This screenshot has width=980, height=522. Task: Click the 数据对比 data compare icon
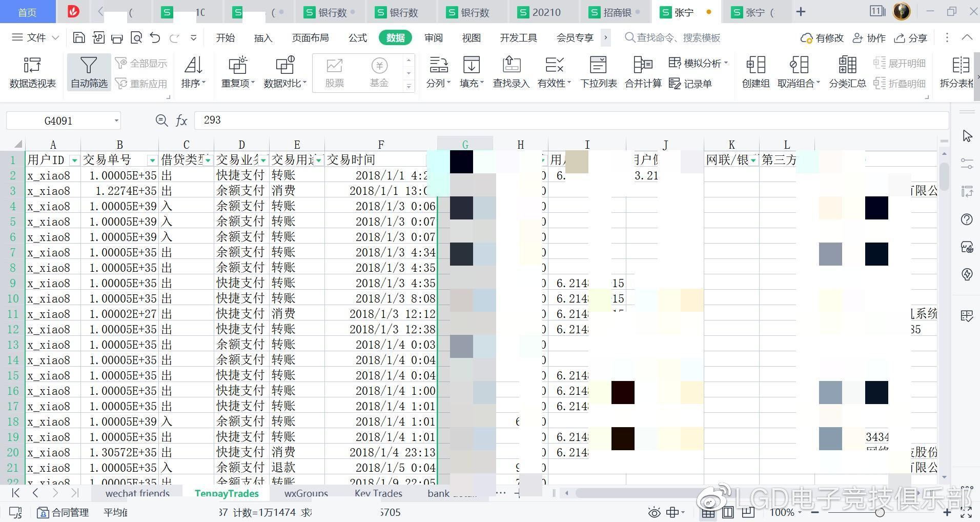point(285,72)
